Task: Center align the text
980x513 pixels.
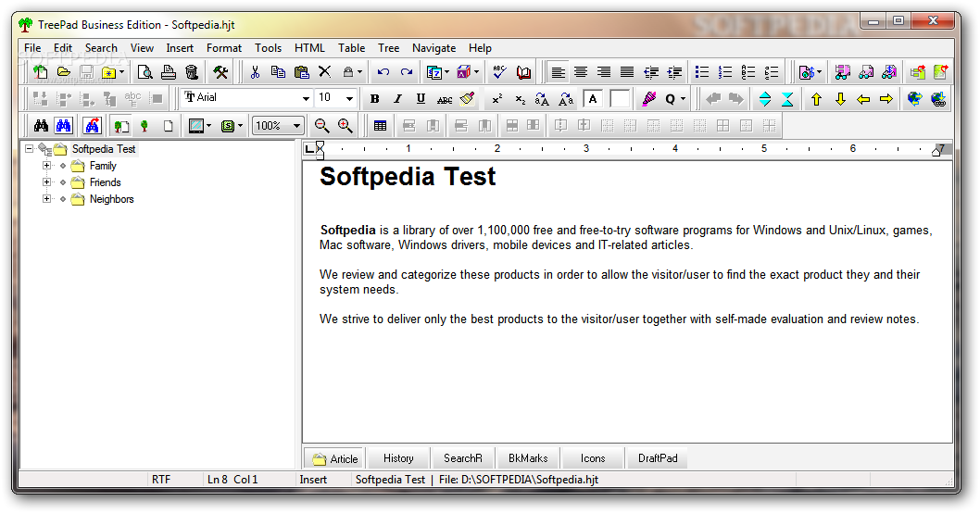Action: pyautogui.click(x=581, y=72)
